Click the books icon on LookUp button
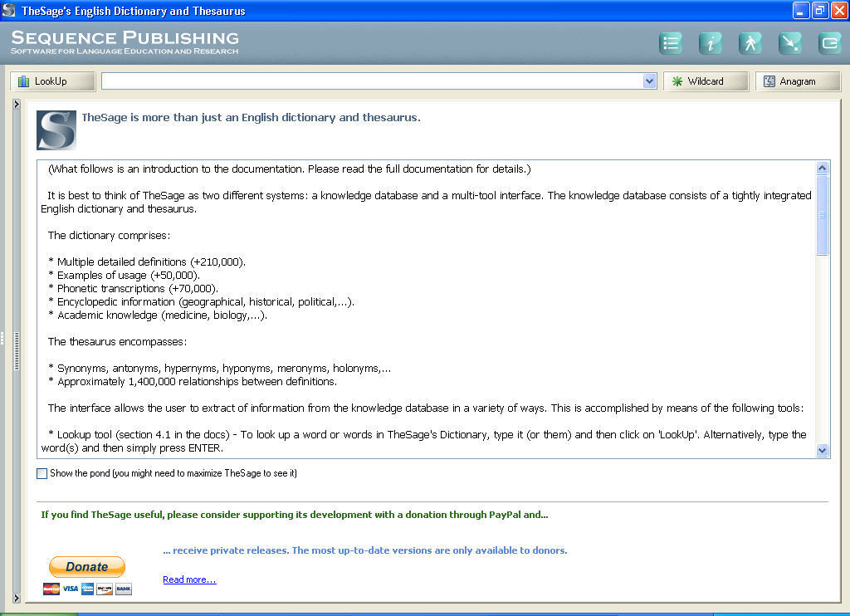Image resolution: width=850 pixels, height=616 pixels. 23,81
